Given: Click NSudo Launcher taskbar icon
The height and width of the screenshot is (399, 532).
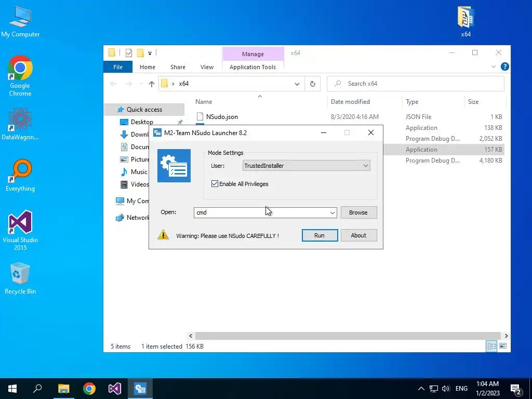Looking at the screenshot, I should [140, 389].
